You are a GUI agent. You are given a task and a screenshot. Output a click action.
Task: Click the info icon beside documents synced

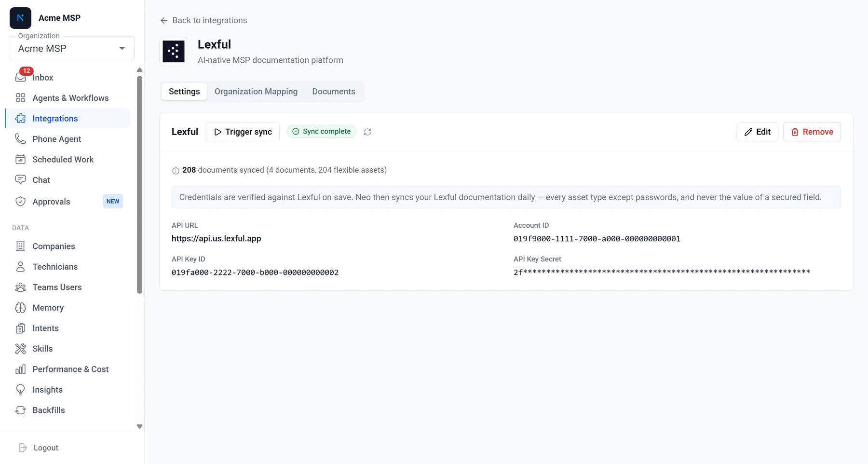(176, 170)
